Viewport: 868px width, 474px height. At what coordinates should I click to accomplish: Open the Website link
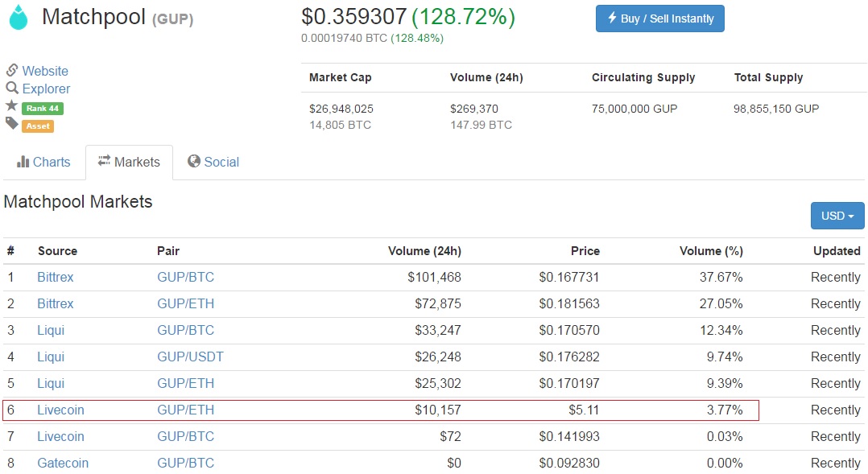(45, 71)
